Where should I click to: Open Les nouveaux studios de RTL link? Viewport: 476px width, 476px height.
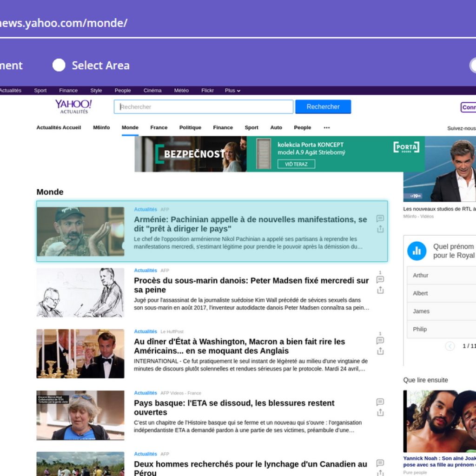point(440,209)
